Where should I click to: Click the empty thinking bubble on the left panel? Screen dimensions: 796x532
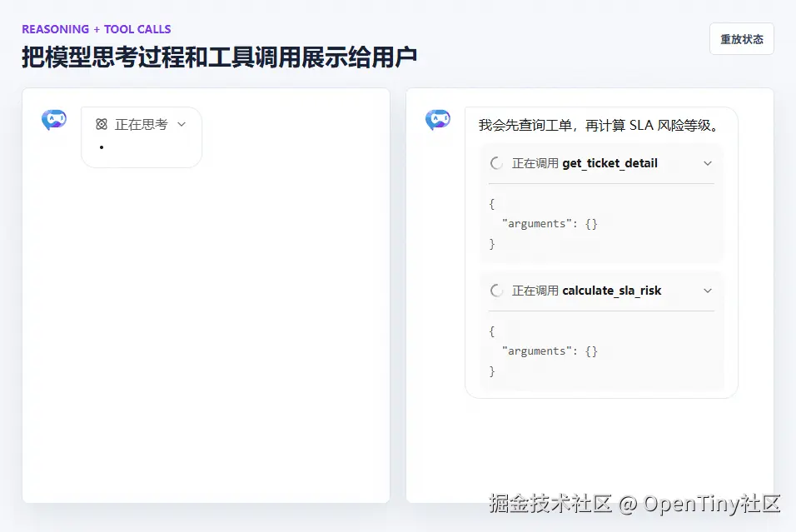(x=142, y=137)
